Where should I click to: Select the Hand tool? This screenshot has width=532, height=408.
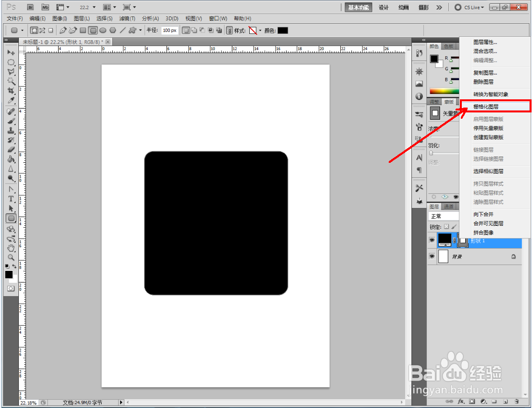[11, 248]
